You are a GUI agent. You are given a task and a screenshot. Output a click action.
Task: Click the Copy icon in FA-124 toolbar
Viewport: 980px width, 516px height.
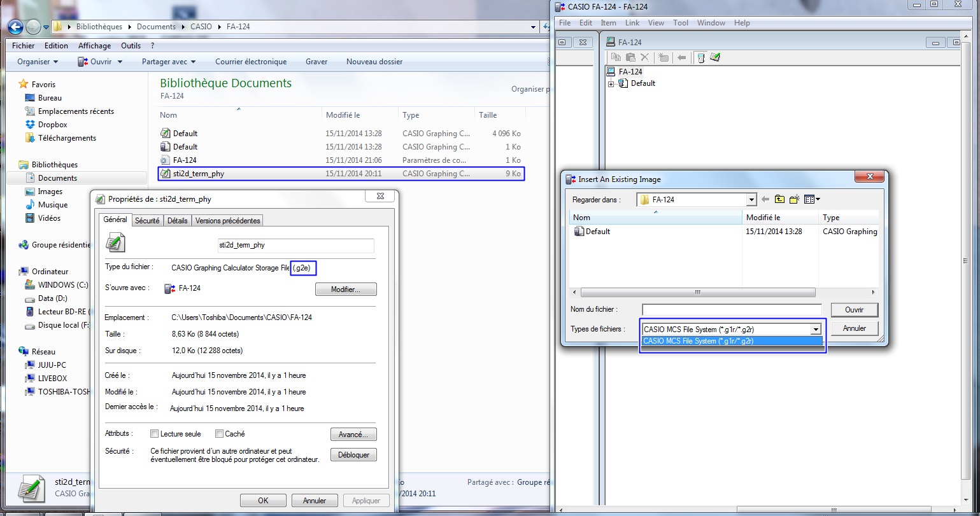(616, 57)
